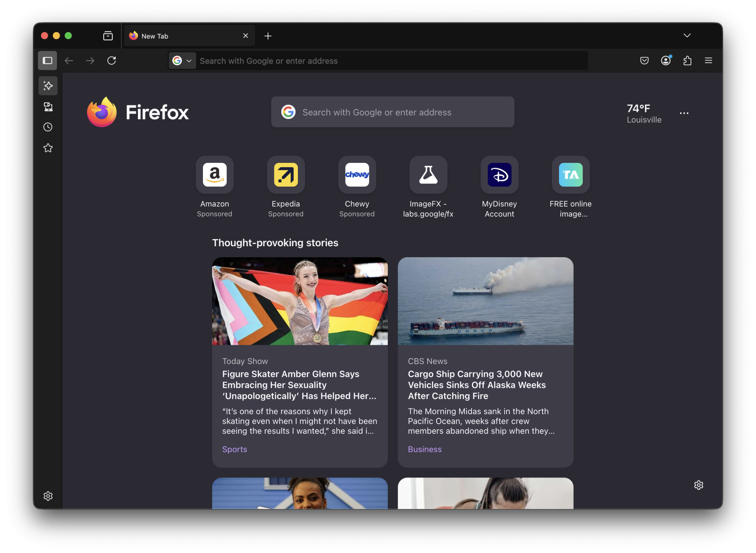This screenshot has height=553, width=756.
Task: Open the Extensions puzzle icon
Action: (687, 60)
